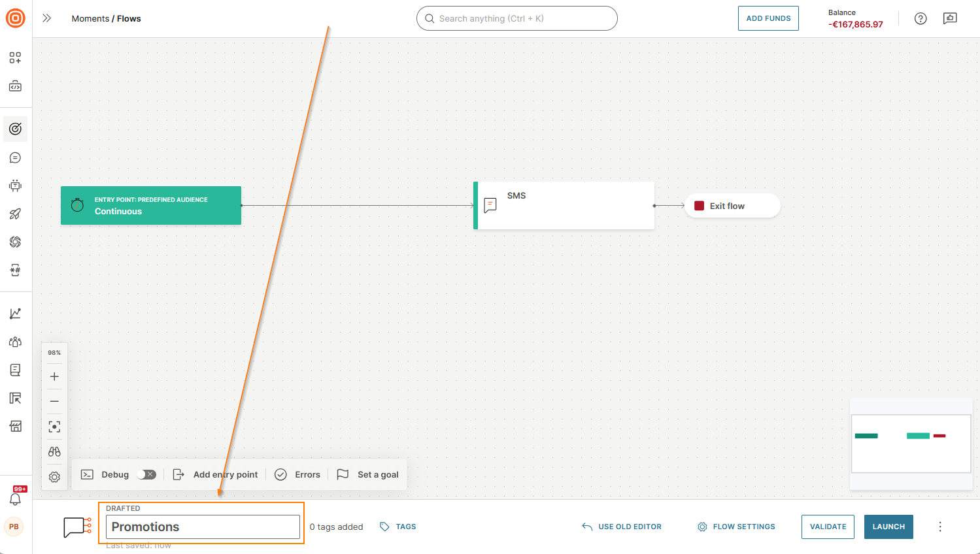Open the Broadcast rocket icon
Viewport: 980px width, 554px height.
(x=15, y=214)
